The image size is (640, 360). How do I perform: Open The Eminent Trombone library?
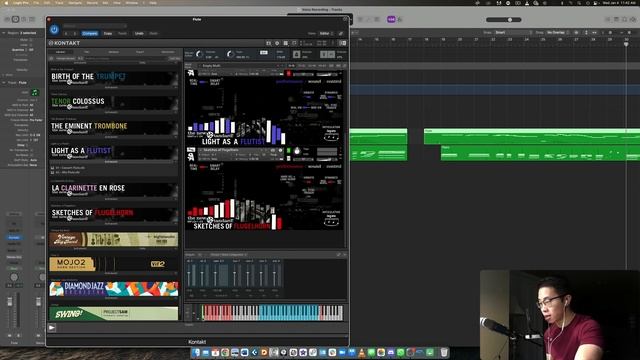[x=114, y=128]
